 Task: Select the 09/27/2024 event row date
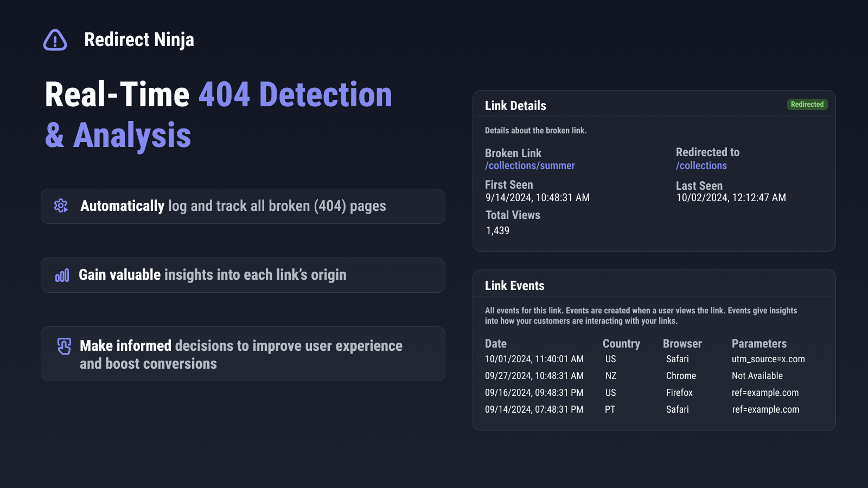pyautogui.click(x=534, y=376)
